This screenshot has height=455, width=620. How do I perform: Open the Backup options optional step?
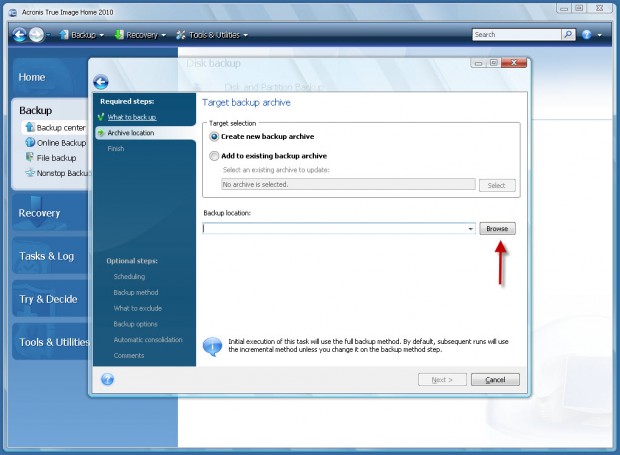[x=135, y=324]
